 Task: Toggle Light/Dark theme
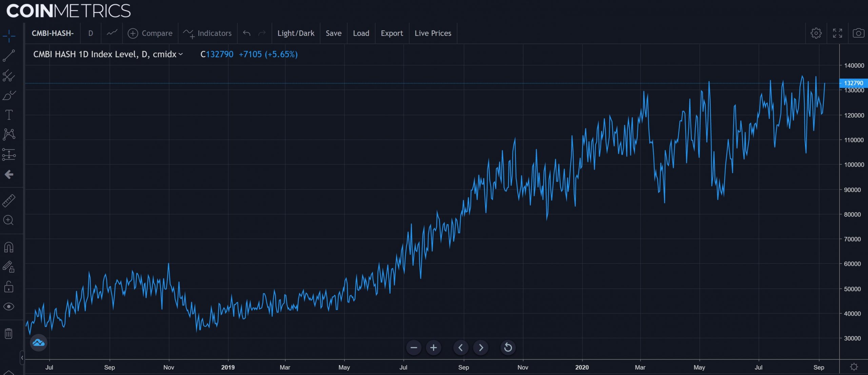pyautogui.click(x=296, y=33)
